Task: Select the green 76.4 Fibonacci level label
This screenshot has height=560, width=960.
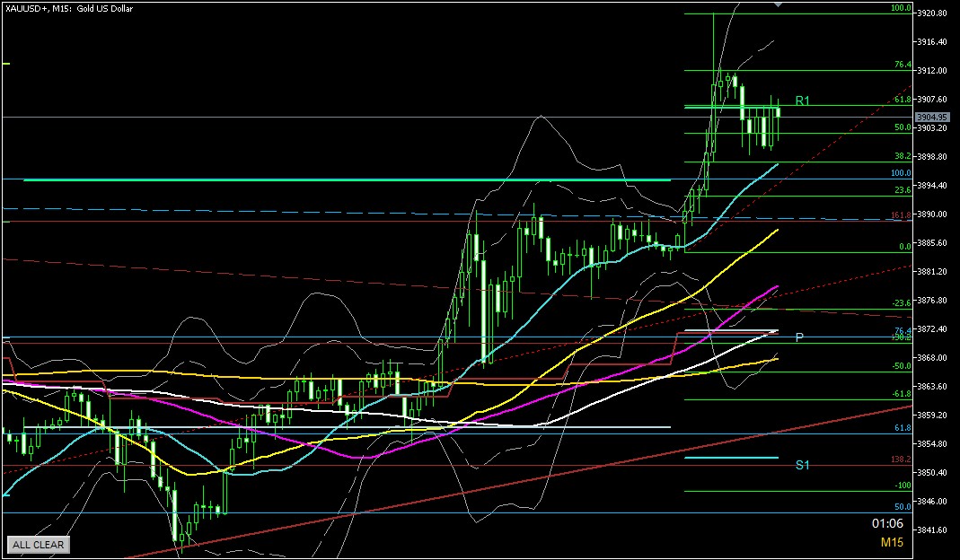Action: pyautogui.click(x=903, y=66)
